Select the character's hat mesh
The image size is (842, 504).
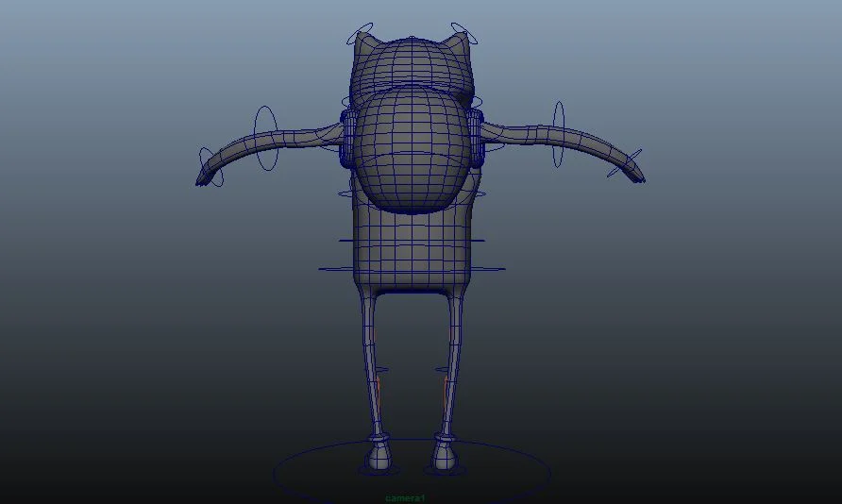412,64
